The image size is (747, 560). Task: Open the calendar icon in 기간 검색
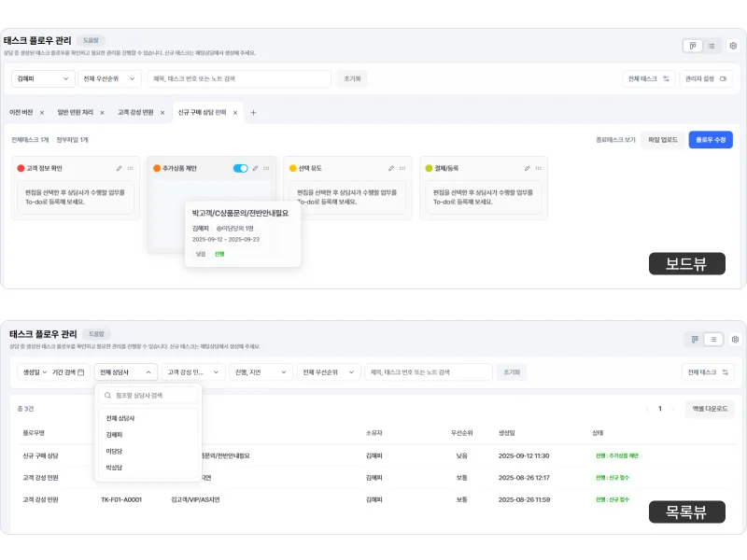[81, 371]
